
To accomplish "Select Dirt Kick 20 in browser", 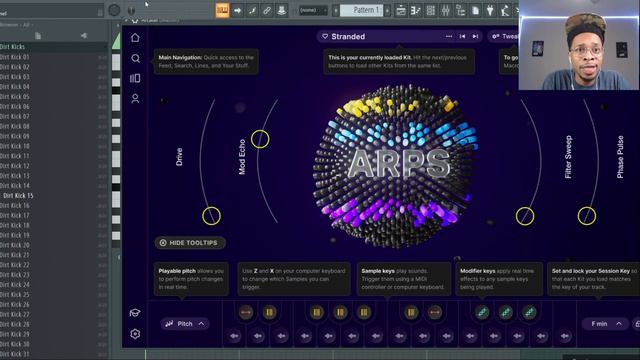I will coord(53,245).
